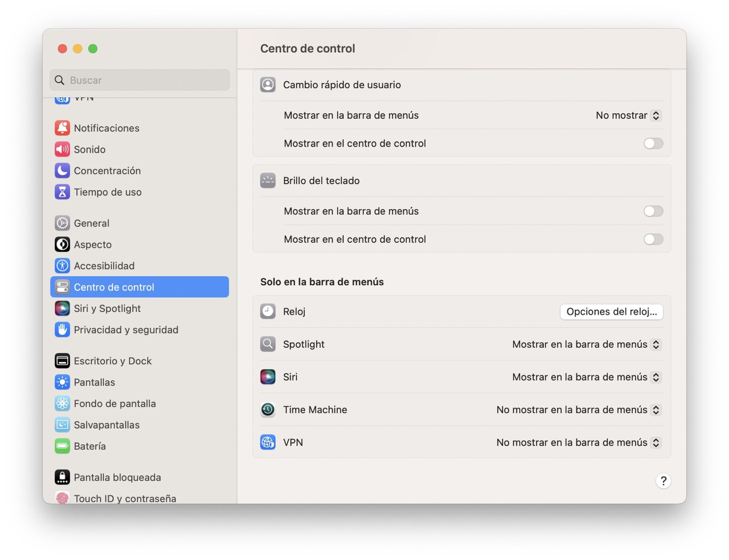This screenshot has height=560, width=729.
Task: Change Spotlight menu bar visibility dropdown
Action: coord(585,344)
